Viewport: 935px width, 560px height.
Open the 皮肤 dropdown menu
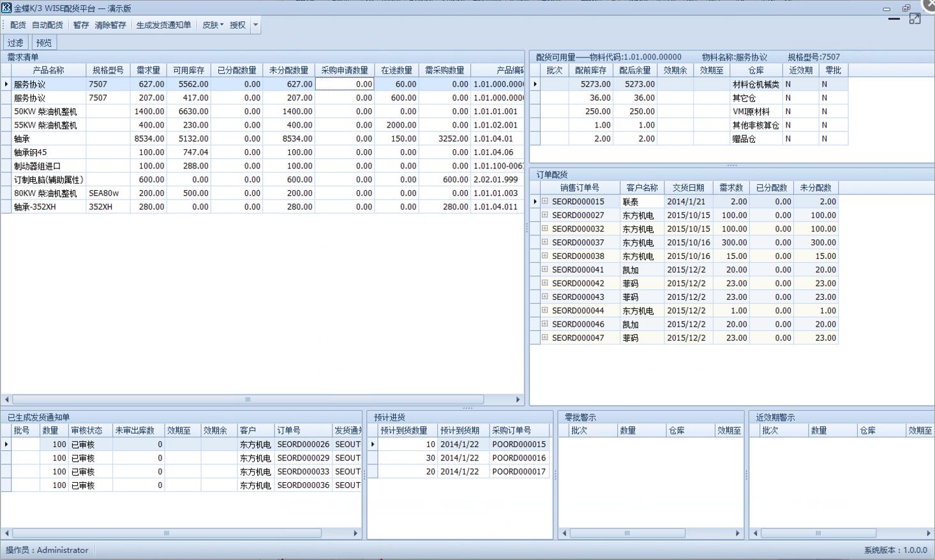(x=213, y=25)
